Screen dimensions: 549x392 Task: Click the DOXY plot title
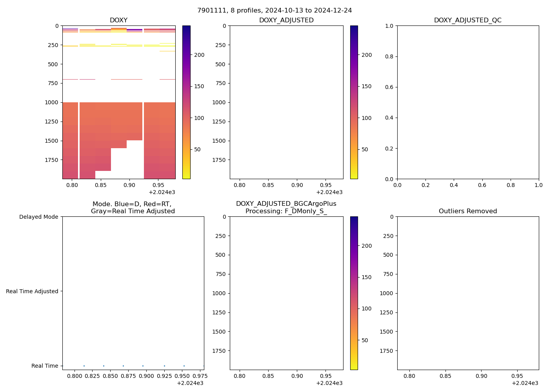click(118, 20)
